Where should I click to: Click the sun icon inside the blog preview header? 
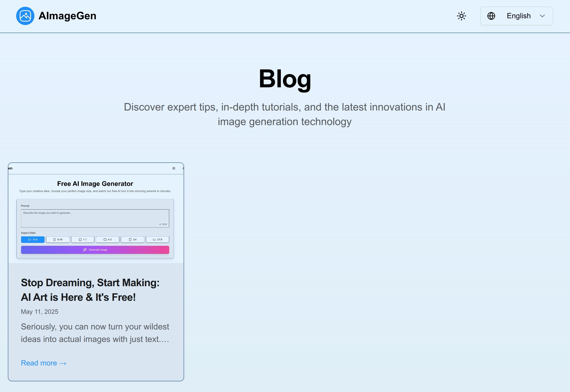174,168
